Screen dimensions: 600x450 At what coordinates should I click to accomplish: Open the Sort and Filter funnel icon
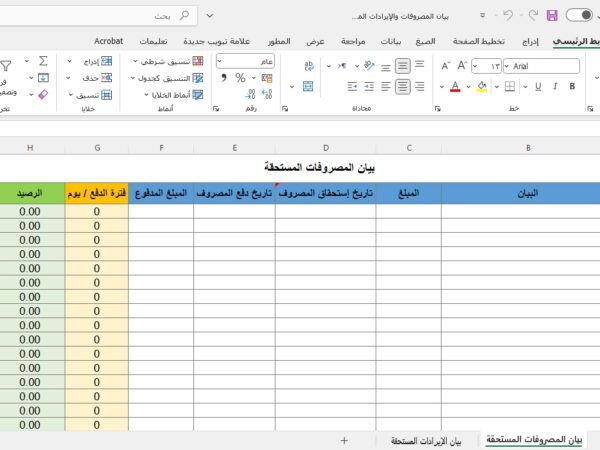(x=5, y=66)
